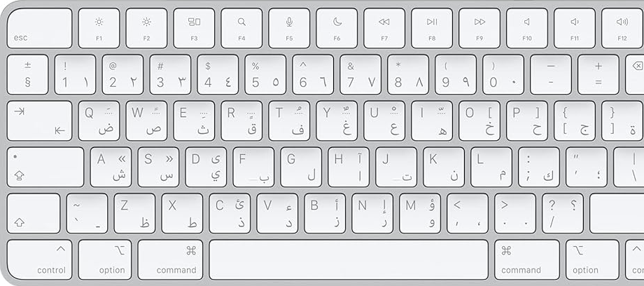Click the left command key
Image resolution: width=644 pixels, height=286 pixels.
[x=170, y=259]
